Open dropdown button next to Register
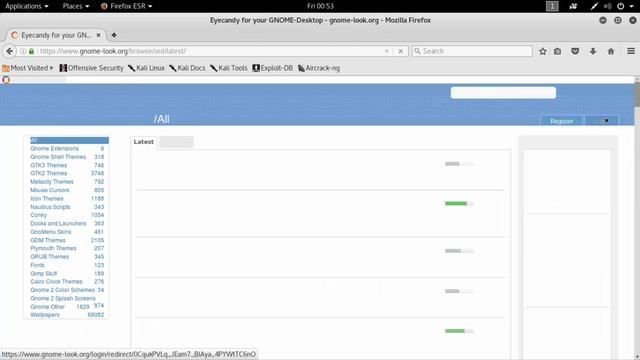Screen dimensions: 640x360 click(602, 121)
